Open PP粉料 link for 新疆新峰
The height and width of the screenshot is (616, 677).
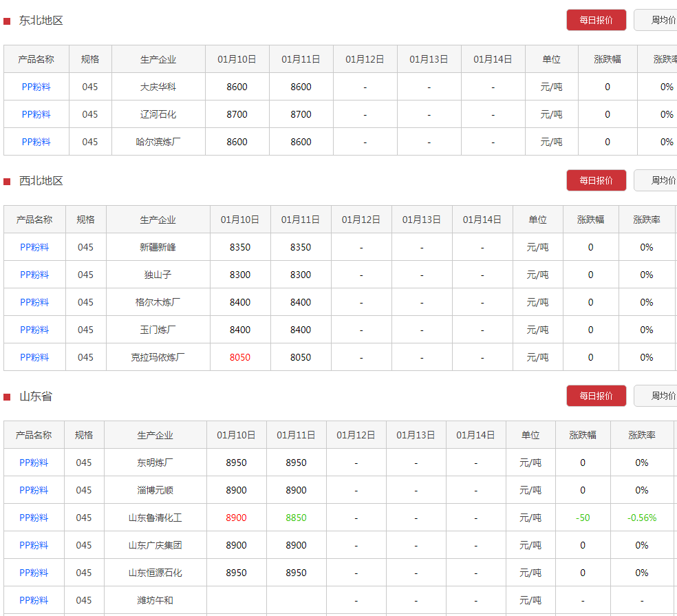point(34,247)
